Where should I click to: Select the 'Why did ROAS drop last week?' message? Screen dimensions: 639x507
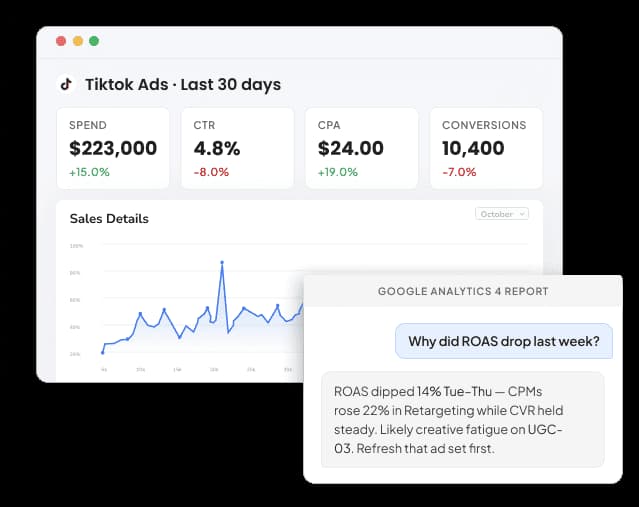504,341
